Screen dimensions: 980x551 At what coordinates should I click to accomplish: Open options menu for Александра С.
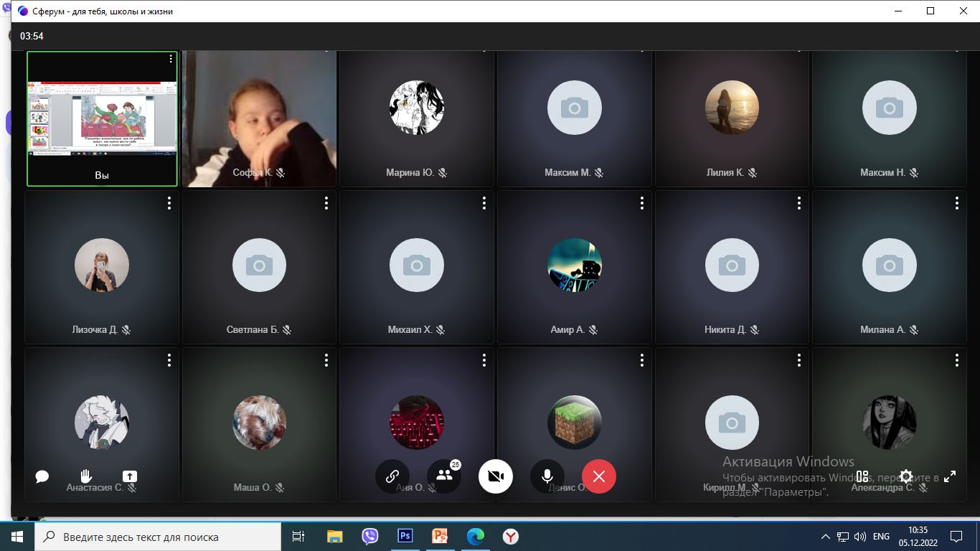tap(957, 359)
